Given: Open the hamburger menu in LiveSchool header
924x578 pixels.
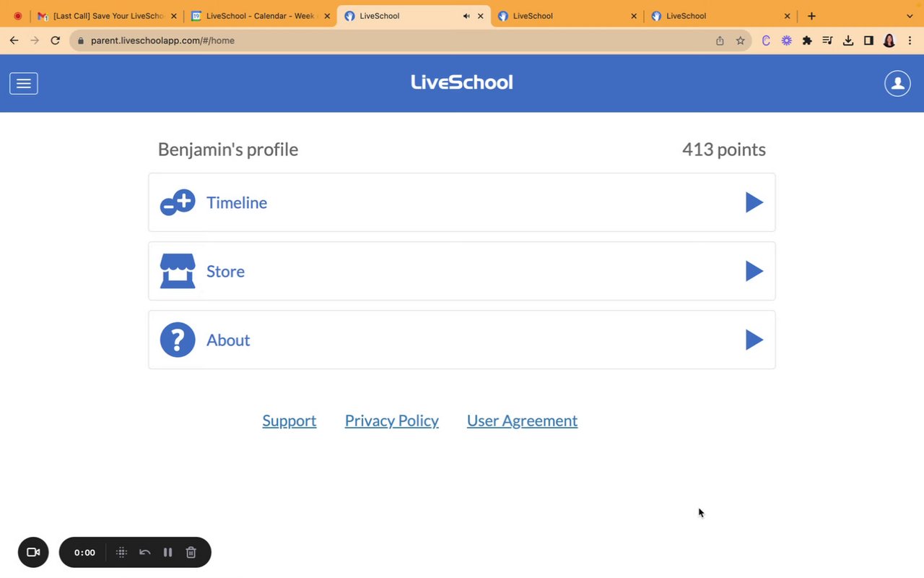Looking at the screenshot, I should [24, 84].
